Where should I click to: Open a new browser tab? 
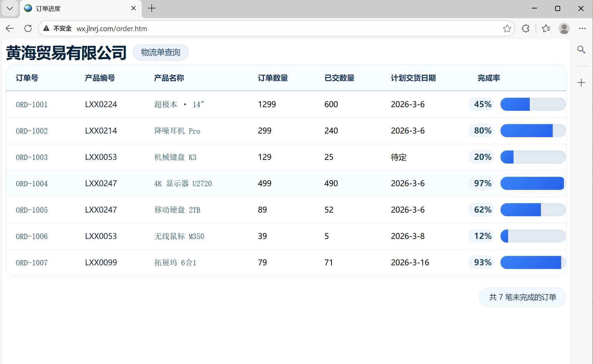pyautogui.click(x=152, y=8)
